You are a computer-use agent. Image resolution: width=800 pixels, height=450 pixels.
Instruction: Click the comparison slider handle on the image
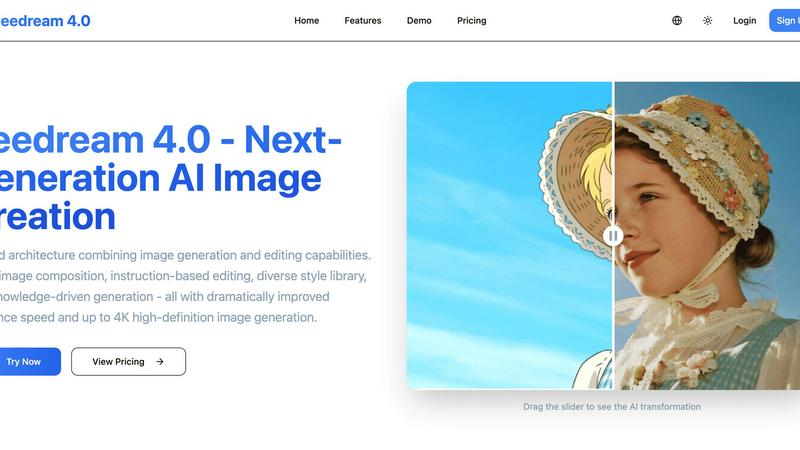(x=613, y=236)
